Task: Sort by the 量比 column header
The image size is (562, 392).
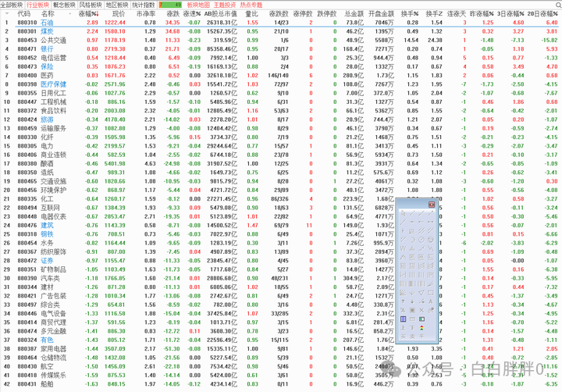Action: [x=251, y=13]
